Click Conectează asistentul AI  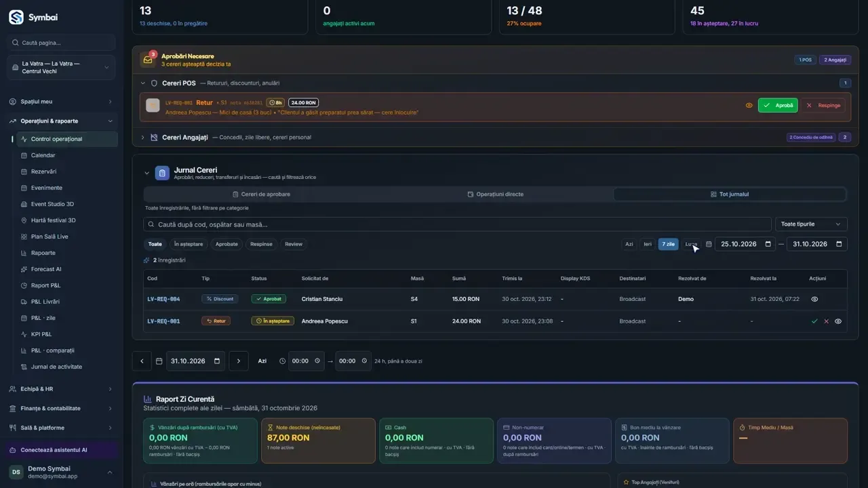click(x=62, y=450)
